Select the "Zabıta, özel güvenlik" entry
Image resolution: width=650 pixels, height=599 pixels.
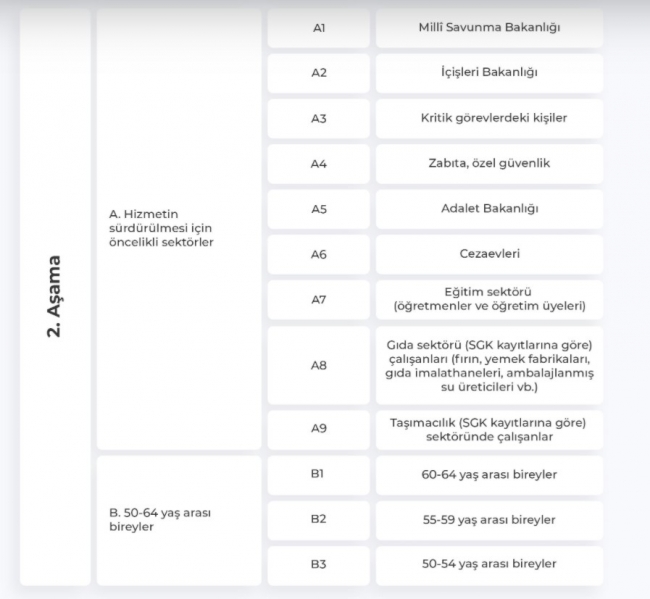tap(489, 163)
